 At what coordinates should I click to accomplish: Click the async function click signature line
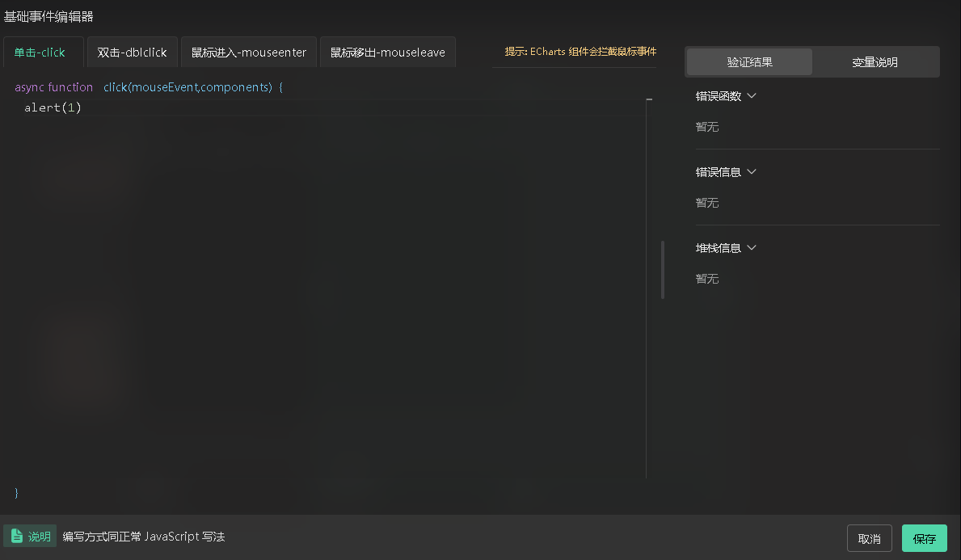coord(149,87)
